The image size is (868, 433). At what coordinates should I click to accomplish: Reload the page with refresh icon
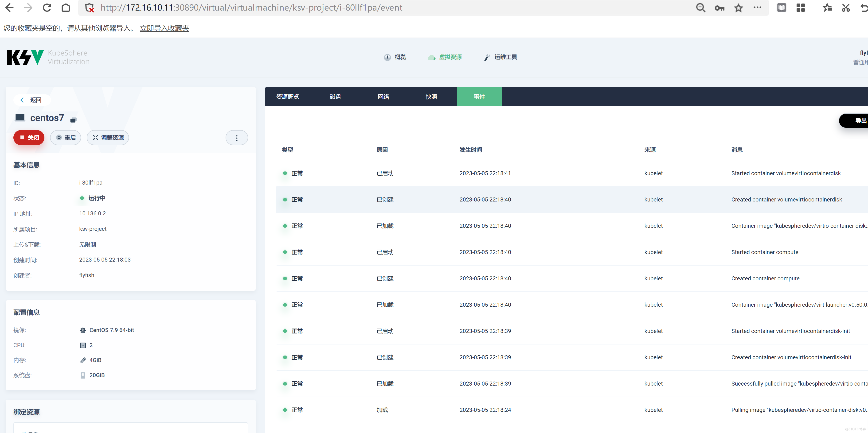click(47, 8)
